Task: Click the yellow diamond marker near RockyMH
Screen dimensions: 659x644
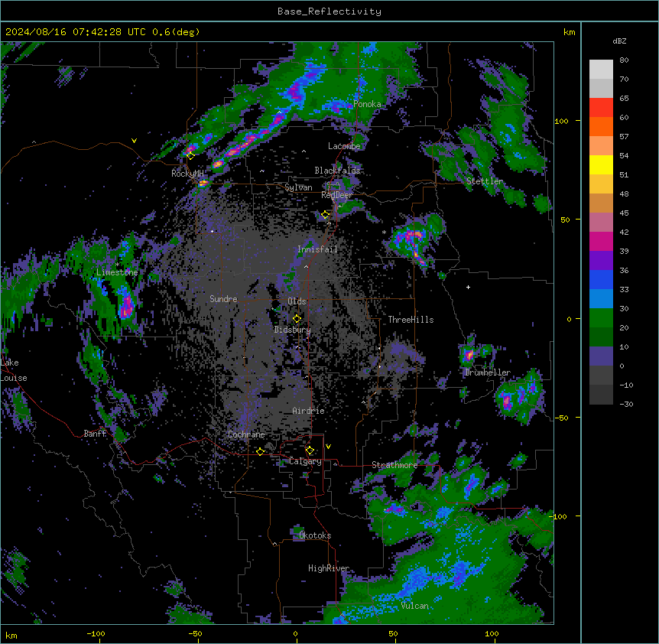Action: pos(190,156)
